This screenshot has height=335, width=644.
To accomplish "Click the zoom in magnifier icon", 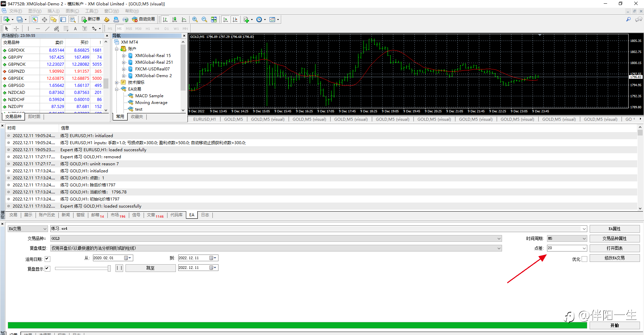I will tap(195, 19).
